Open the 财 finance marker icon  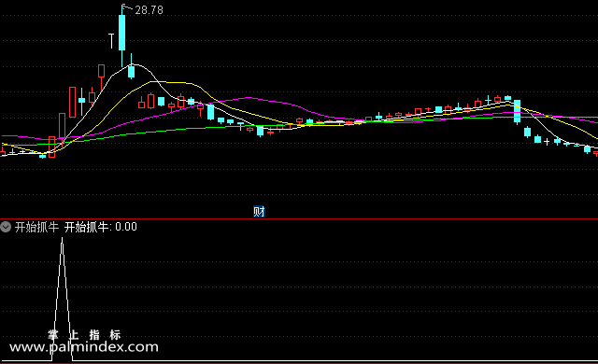[259, 211]
